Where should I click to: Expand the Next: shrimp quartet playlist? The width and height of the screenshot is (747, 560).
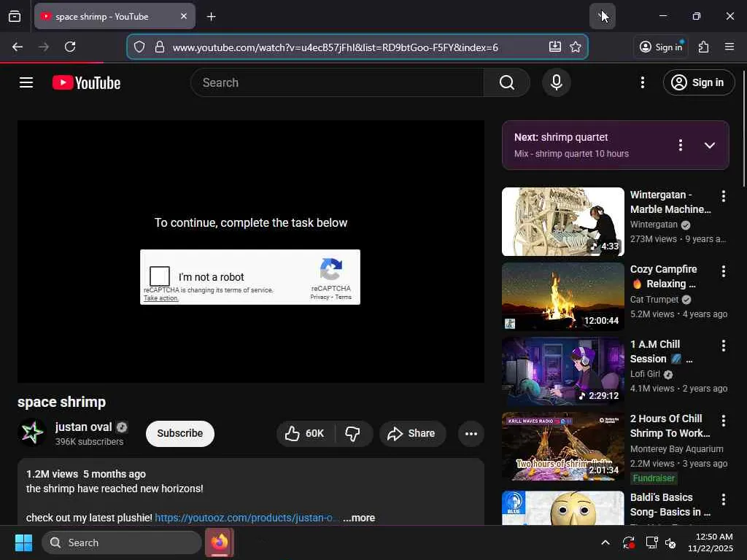(709, 145)
